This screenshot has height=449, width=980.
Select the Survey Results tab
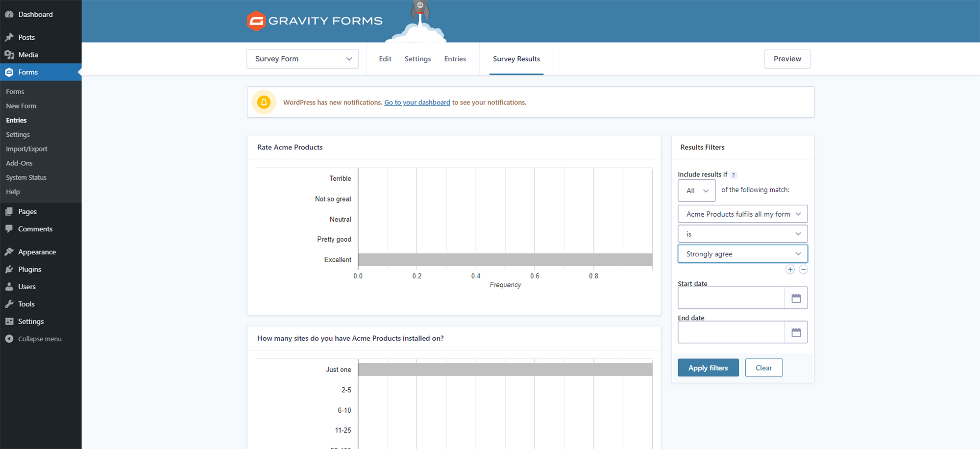click(x=516, y=59)
